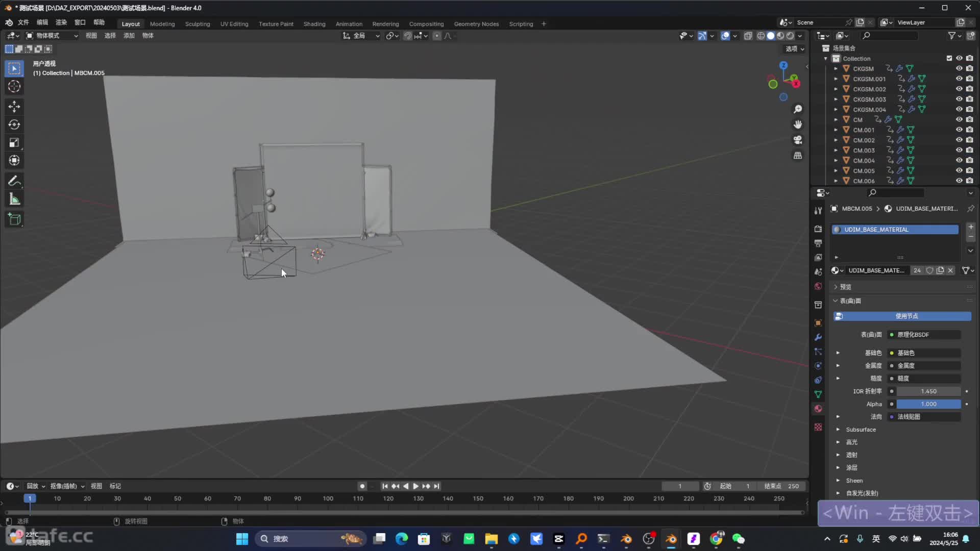Open File Explorer from taskbar

491,539
